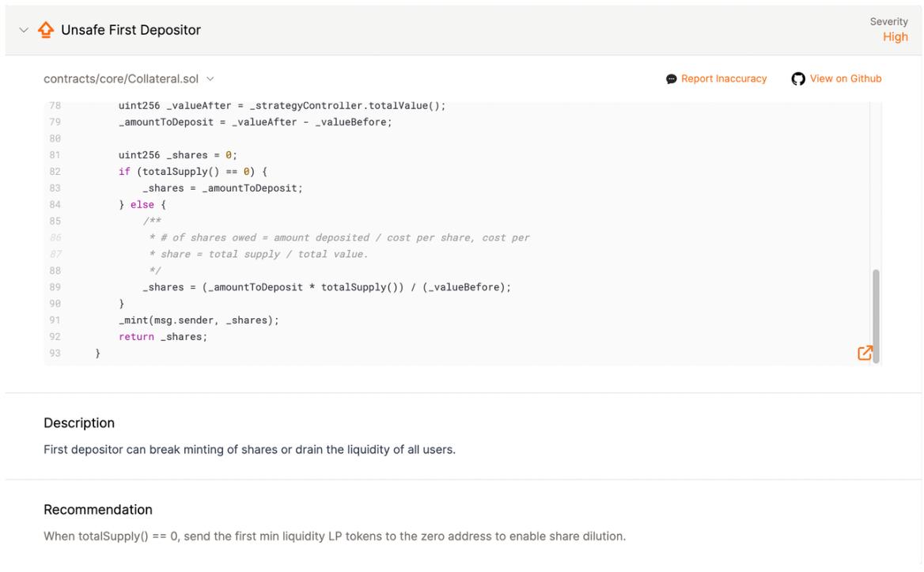Click the first depositor description sentence
Viewport: 924px width, 572px height.
click(249, 449)
